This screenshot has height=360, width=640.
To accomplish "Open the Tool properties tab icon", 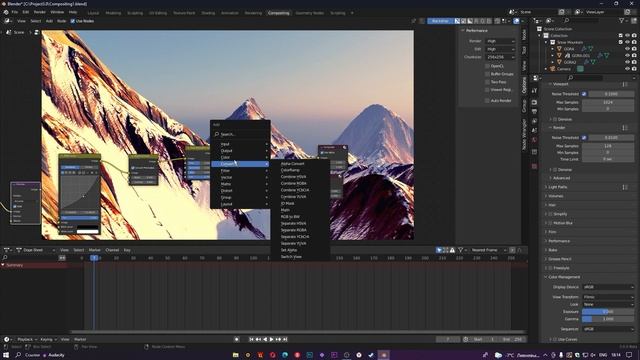I will tap(534, 91).
